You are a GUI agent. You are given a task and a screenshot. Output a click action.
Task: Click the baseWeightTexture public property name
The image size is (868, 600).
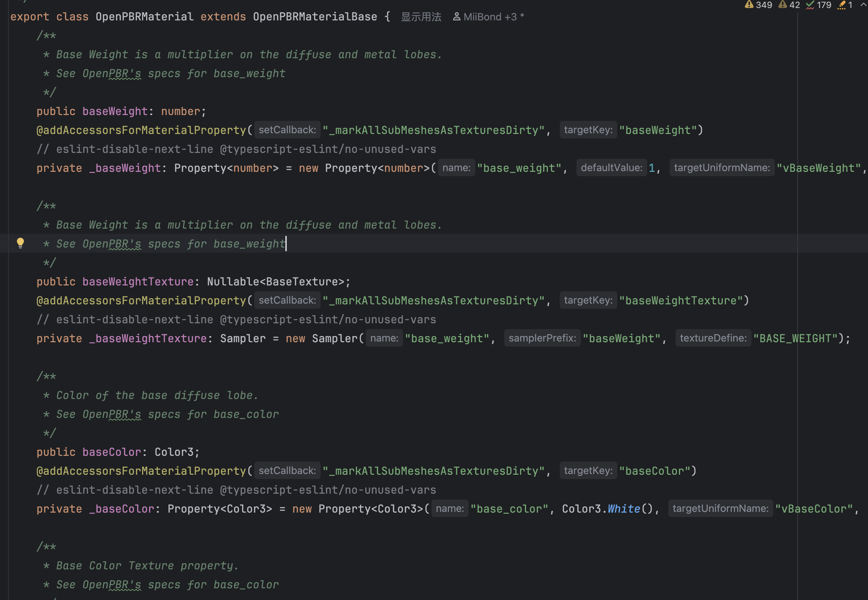(138, 281)
